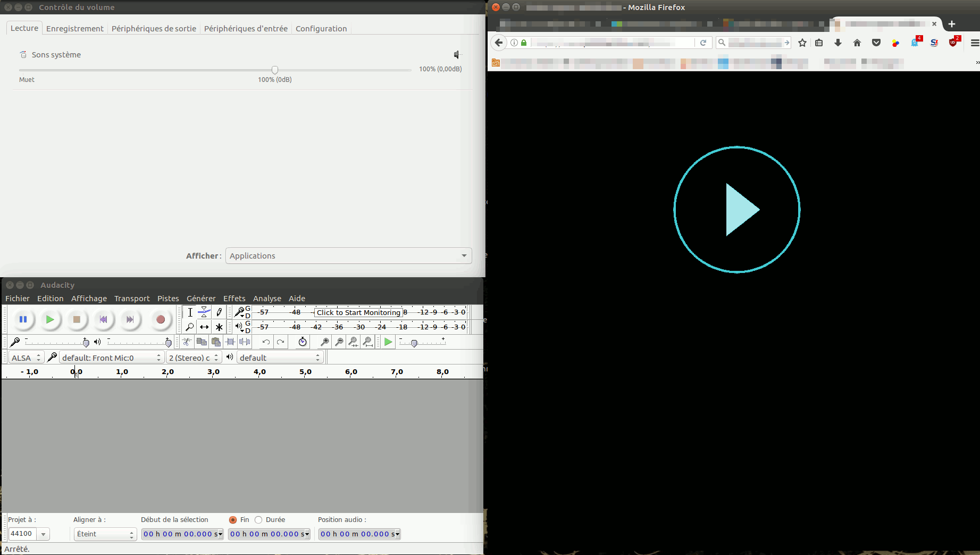Select the Multi-tool asterisk icon
This screenshot has width=980, height=555.
(x=219, y=327)
